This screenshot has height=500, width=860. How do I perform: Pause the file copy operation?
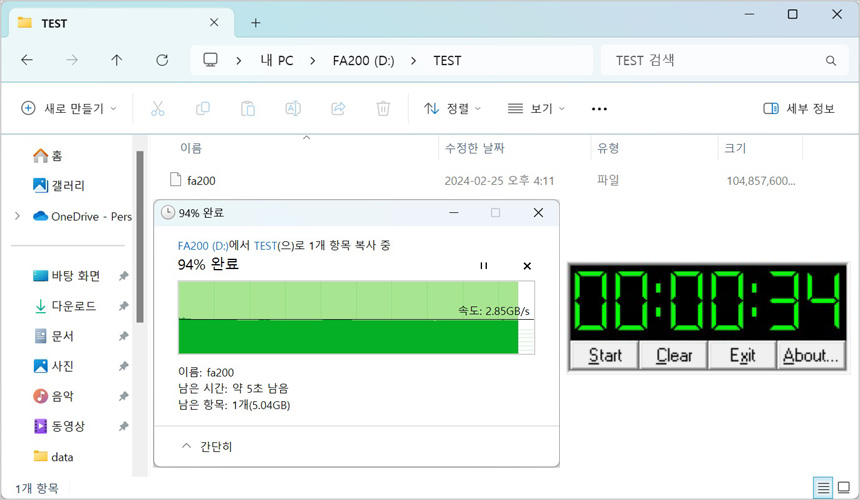tap(484, 266)
